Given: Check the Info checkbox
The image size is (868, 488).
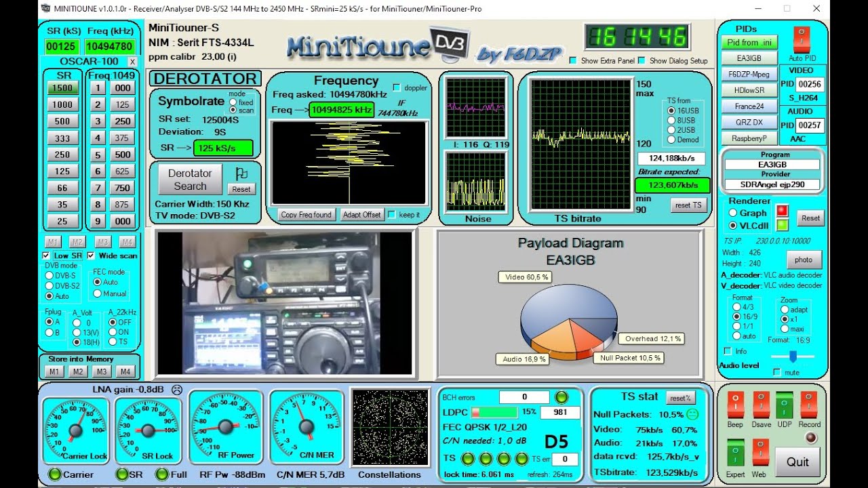Looking at the screenshot, I should pos(728,351).
